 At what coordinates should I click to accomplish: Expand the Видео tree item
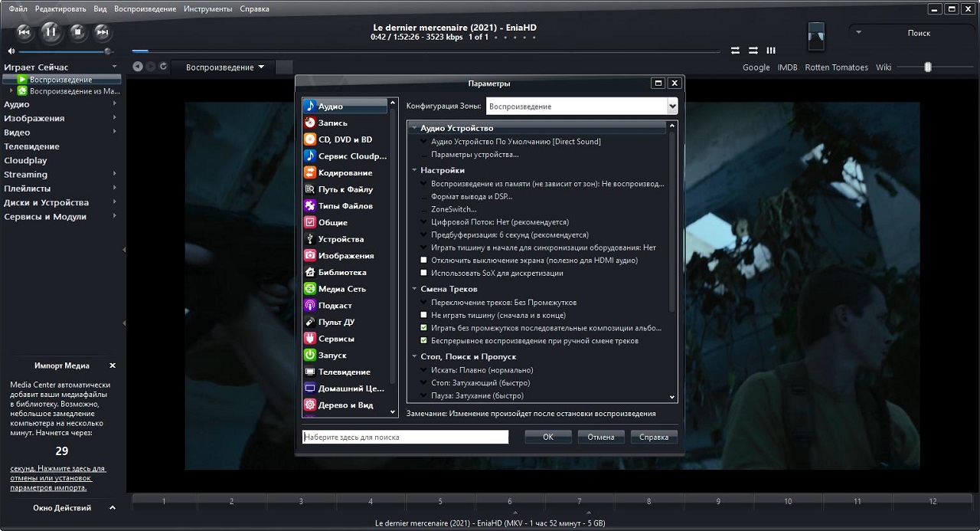114,133
